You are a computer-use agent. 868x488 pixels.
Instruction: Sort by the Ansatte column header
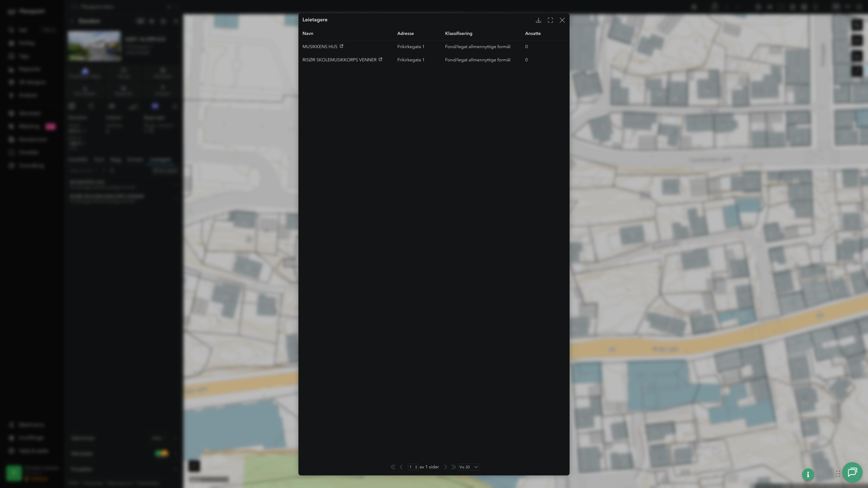click(x=533, y=34)
